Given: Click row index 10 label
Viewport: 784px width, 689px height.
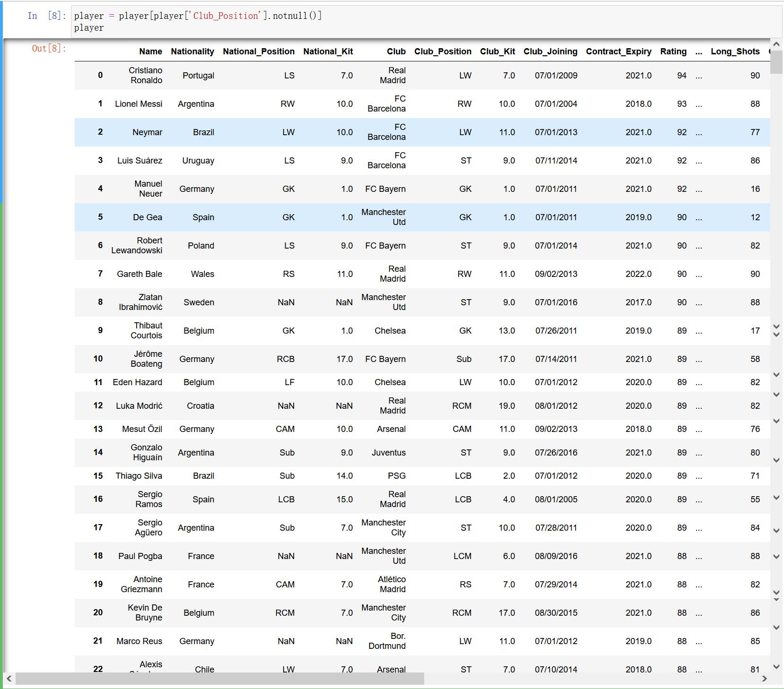Looking at the screenshot, I should click(98, 359).
